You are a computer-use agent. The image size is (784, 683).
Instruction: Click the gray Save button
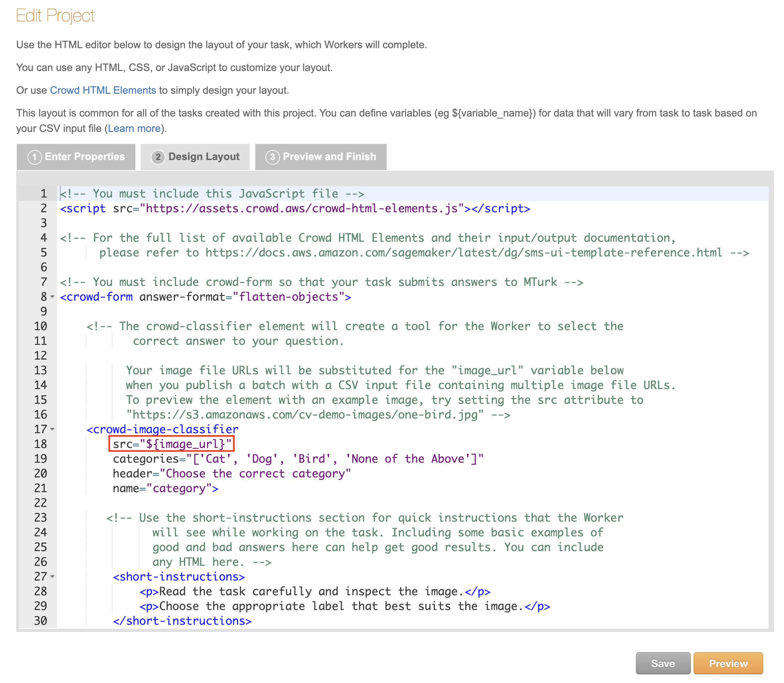click(663, 663)
